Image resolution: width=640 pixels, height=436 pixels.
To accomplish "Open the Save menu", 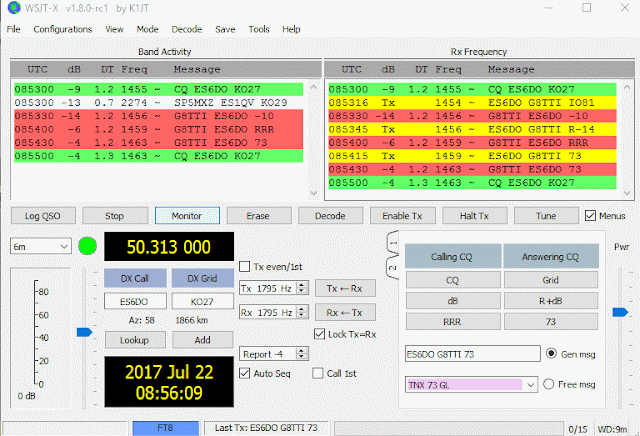I will [225, 29].
